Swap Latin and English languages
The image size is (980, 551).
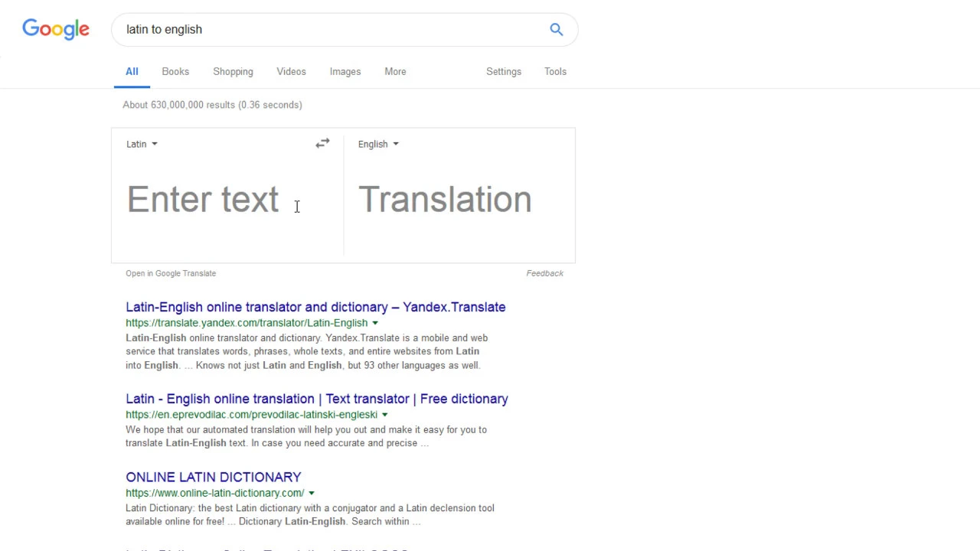click(322, 143)
